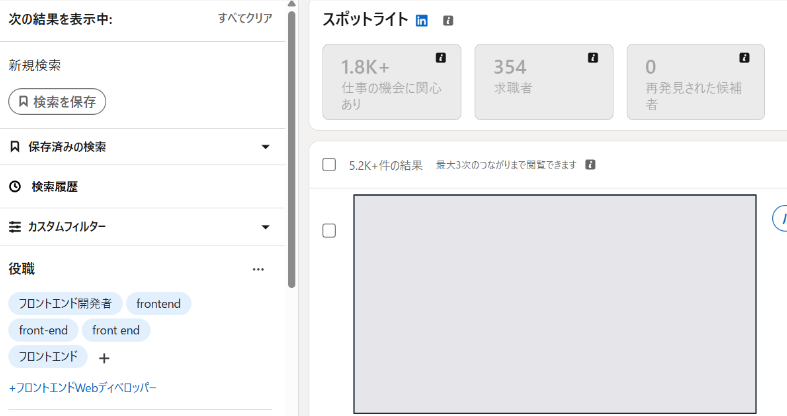Click the 5.2K+件の結果 count text

pyautogui.click(x=385, y=165)
